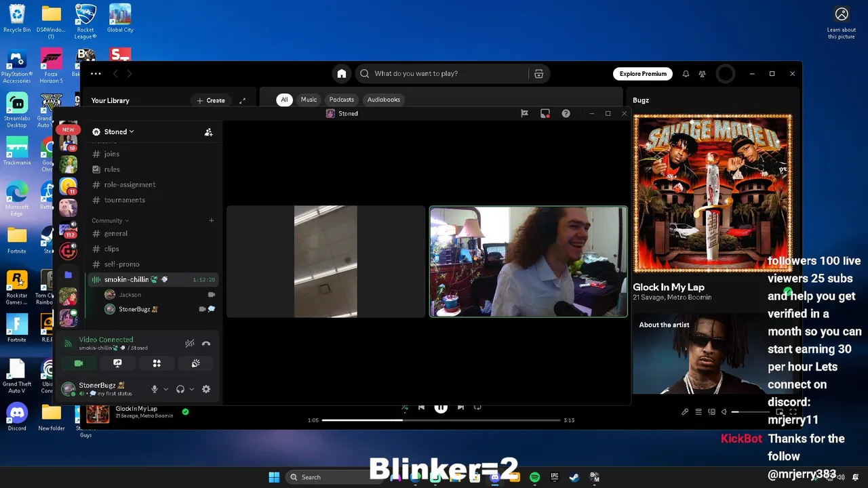868x488 pixels.
Task: Open Steam from Windows taskbar
Action: click(574, 477)
